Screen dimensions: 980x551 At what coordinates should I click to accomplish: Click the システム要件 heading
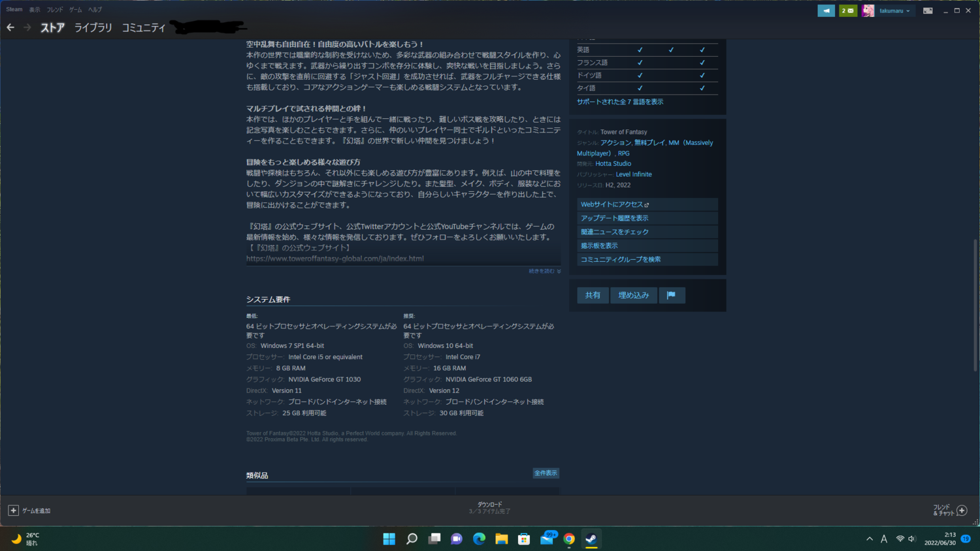click(268, 300)
